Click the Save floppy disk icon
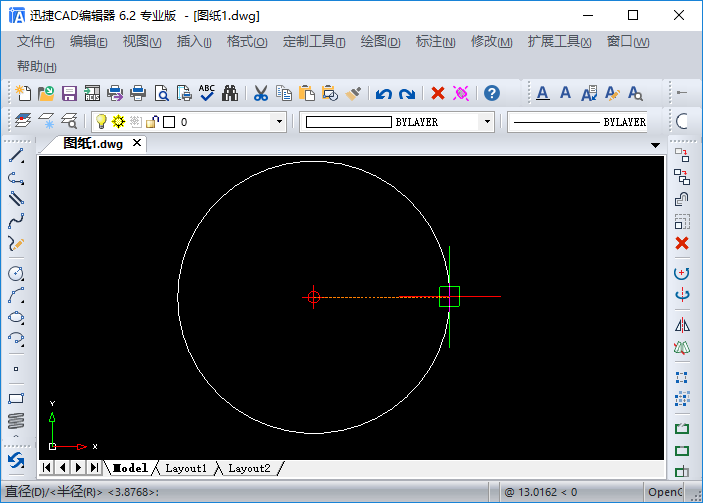Image resolution: width=703 pixels, height=503 pixels. click(69, 94)
